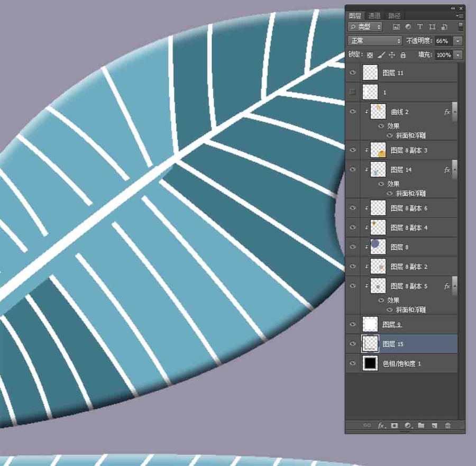This screenshot has width=476, height=466.
Task: Switch to the 图层 tab
Action: [x=355, y=15]
